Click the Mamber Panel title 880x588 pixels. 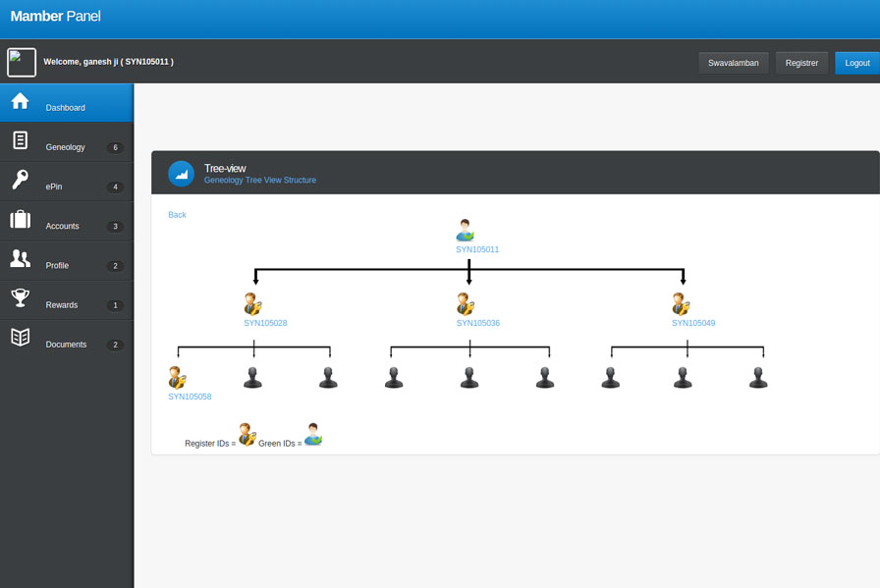click(56, 17)
